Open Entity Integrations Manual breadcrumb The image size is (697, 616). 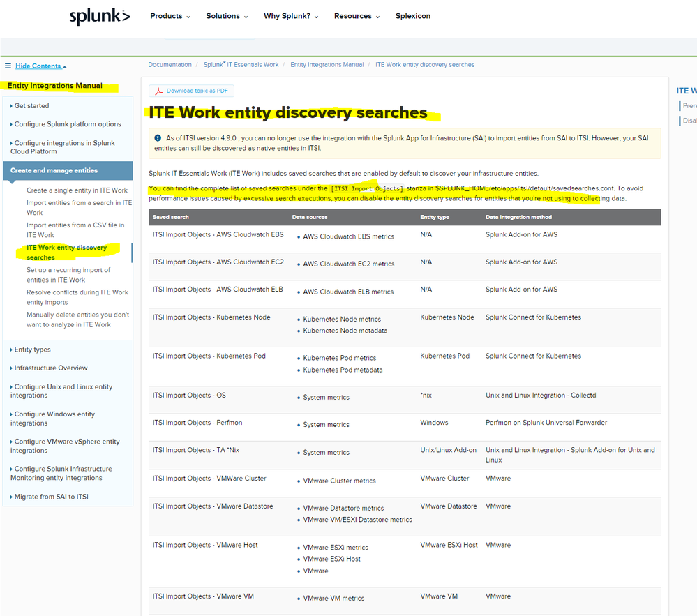coord(327,64)
